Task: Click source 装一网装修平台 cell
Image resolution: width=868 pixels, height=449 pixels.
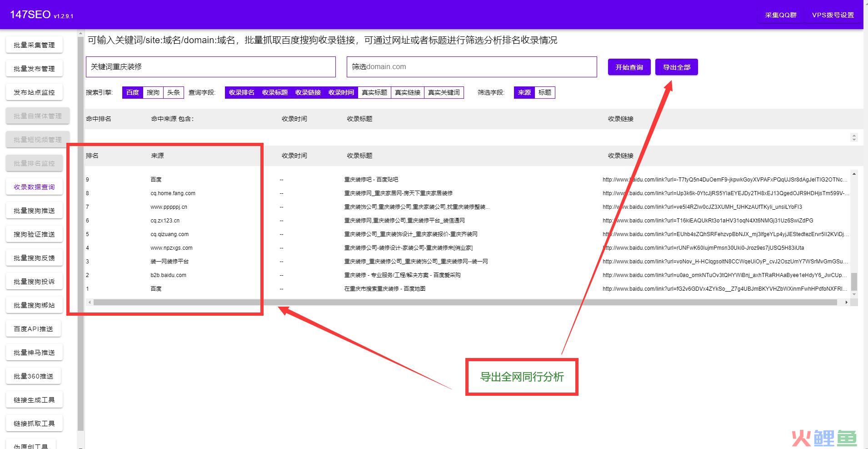Action: pos(170,262)
